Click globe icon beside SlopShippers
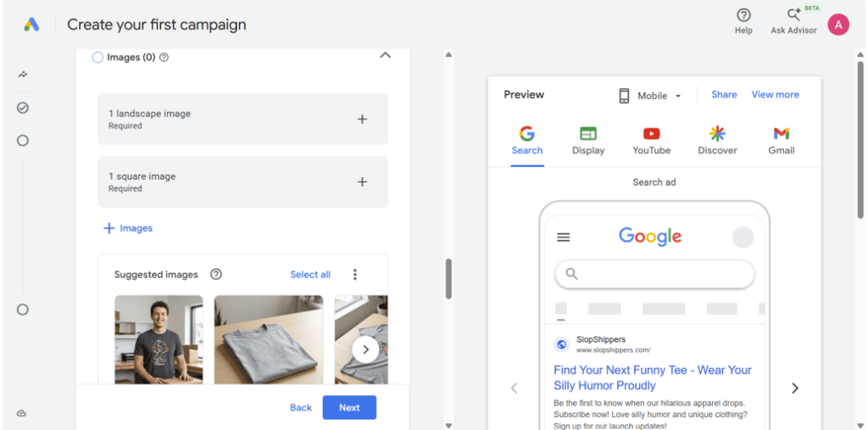Viewport: 868px width, 430px height. 562,344
